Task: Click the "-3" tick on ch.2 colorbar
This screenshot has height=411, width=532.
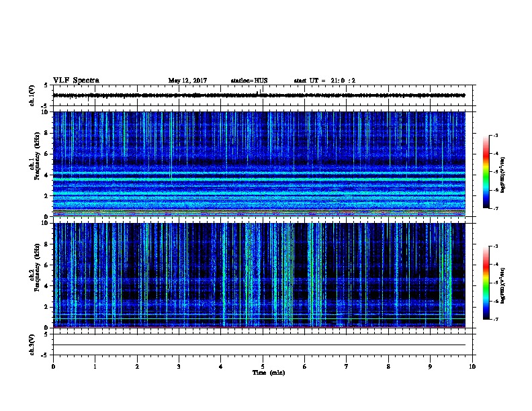Action: pos(495,246)
